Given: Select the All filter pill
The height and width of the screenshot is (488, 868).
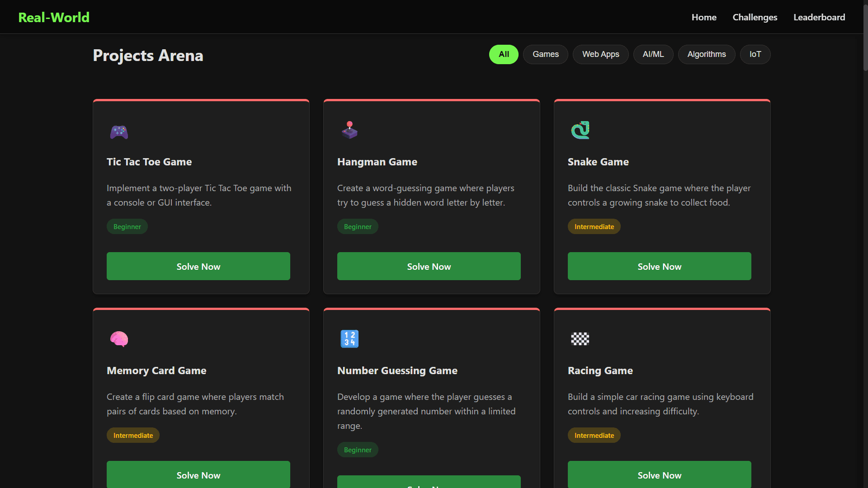Looking at the screenshot, I should click(504, 54).
